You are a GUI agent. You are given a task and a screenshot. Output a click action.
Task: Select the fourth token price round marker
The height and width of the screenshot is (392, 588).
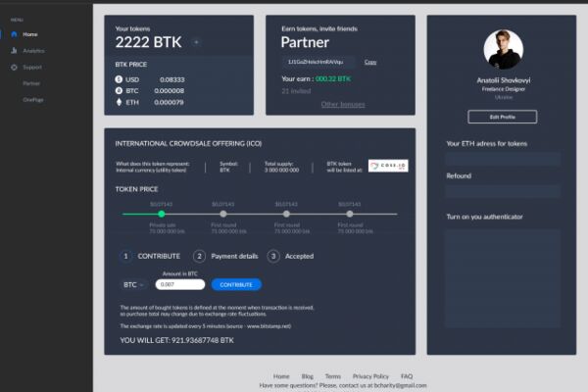coord(350,214)
